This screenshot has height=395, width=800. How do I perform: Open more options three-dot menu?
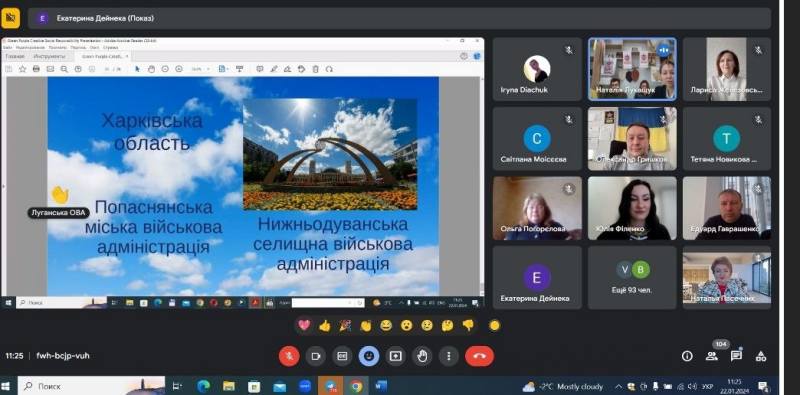[x=448, y=356]
